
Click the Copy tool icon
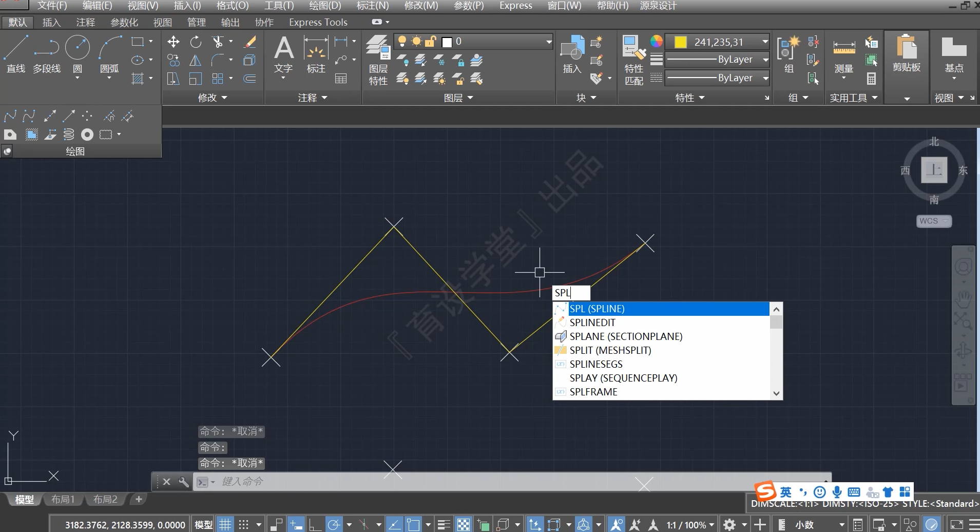pyautogui.click(x=174, y=61)
